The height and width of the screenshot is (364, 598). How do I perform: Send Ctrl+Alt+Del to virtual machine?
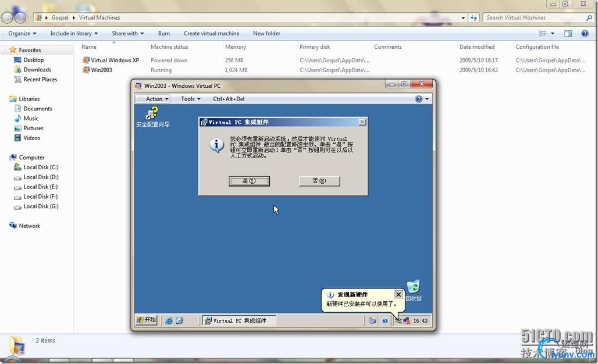pyautogui.click(x=229, y=99)
